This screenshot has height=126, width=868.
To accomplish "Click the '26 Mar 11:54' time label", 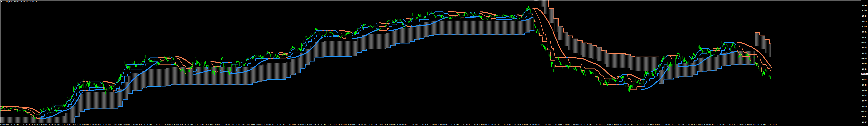I will pyautogui.click(x=169, y=124).
